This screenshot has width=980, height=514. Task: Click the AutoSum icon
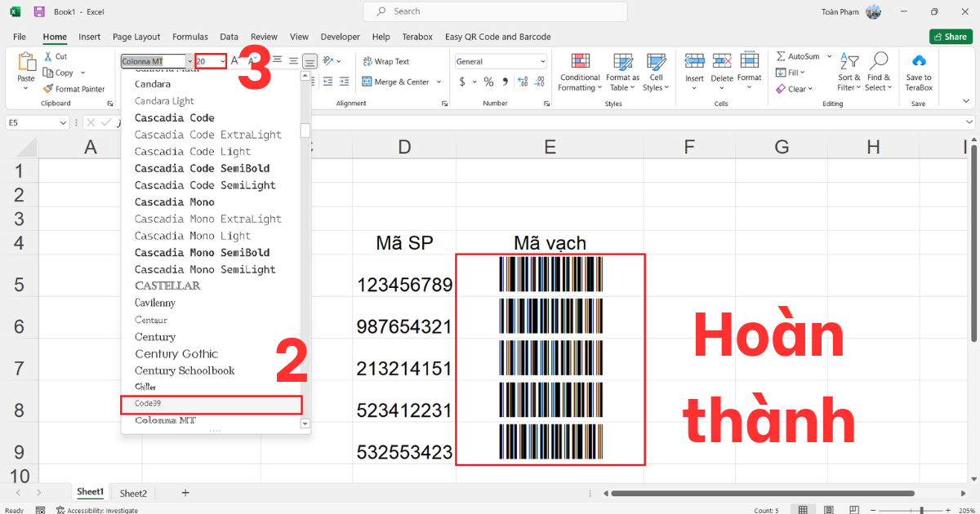click(x=798, y=55)
